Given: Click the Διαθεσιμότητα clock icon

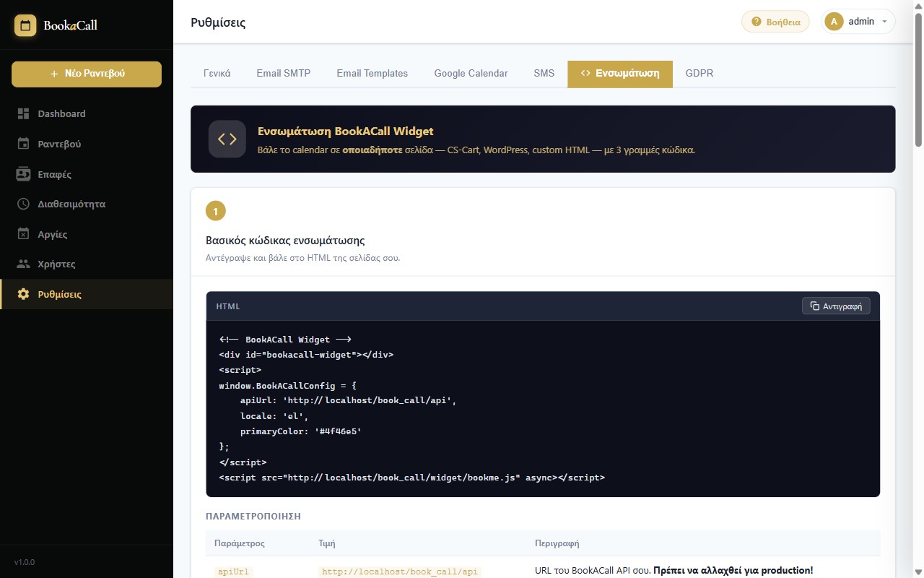Looking at the screenshot, I should pyautogui.click(x=23, y=204).
